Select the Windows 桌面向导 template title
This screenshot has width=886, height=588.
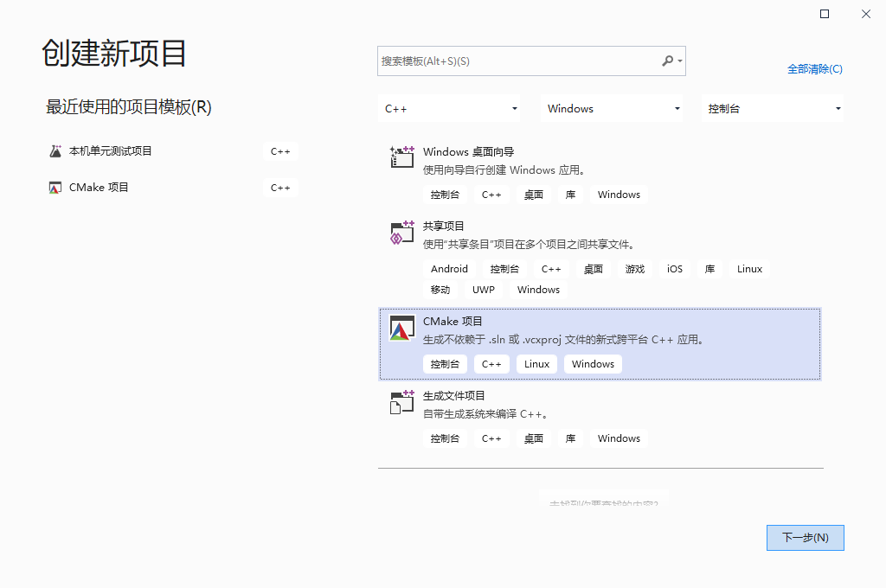pos(468,151)
